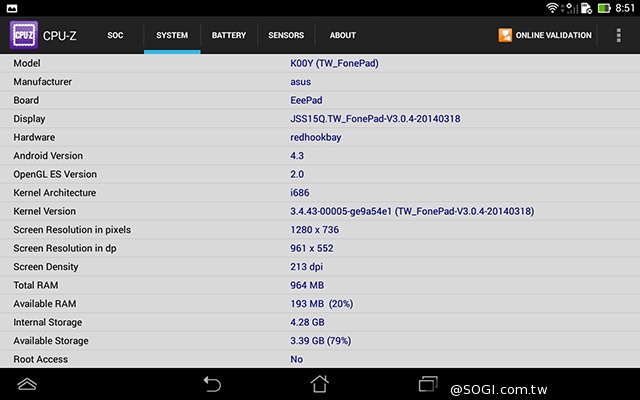Select the Model row label
The width and height of the screenshot is (640, 400).
[27, 63]
